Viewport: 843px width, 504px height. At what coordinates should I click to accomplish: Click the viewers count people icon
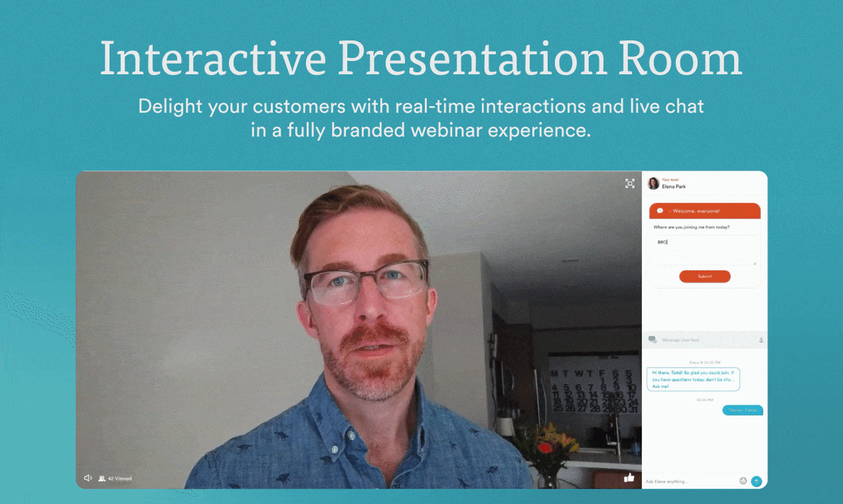[102, 477]
